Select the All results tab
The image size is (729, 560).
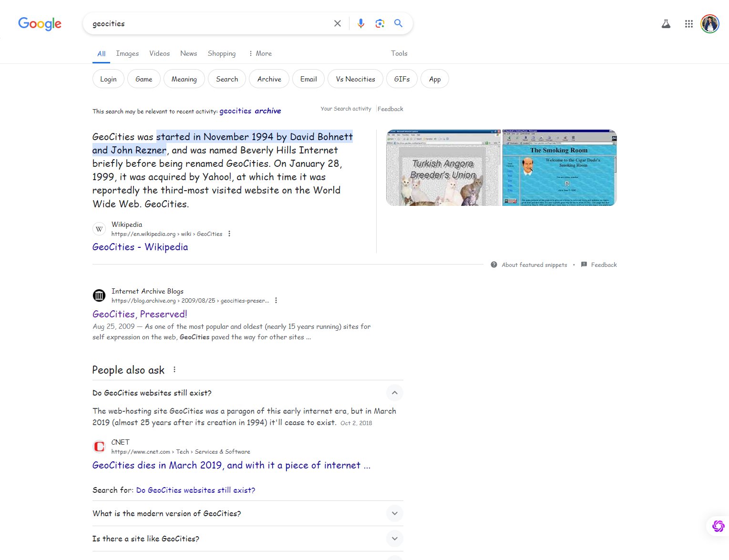pos(101,54)
